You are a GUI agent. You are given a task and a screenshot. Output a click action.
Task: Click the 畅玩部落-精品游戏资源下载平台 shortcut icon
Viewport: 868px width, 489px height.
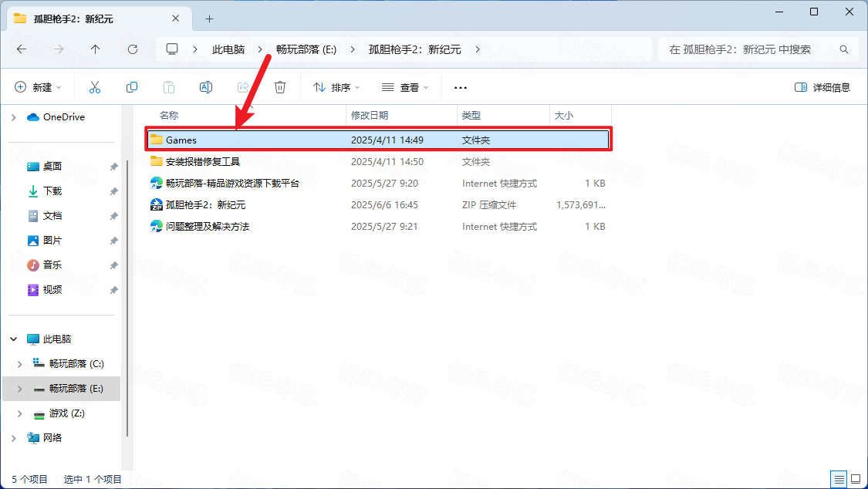pos(157,183)
